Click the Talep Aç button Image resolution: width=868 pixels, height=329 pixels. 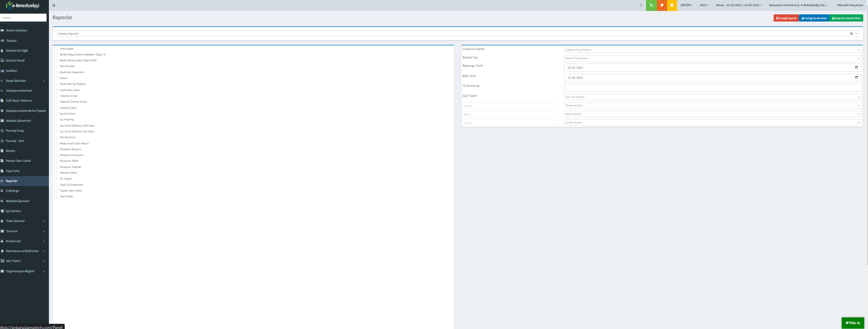[x=853, y=323]
